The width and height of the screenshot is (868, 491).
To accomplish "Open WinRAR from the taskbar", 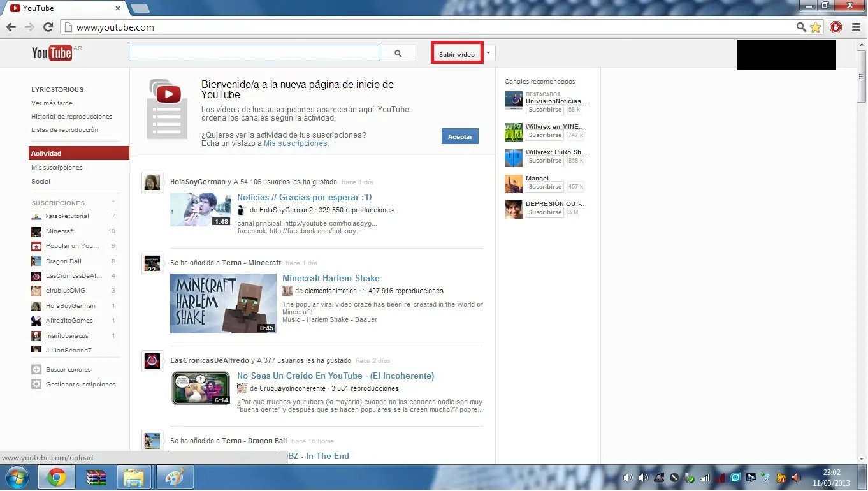I will pos(96,478).
